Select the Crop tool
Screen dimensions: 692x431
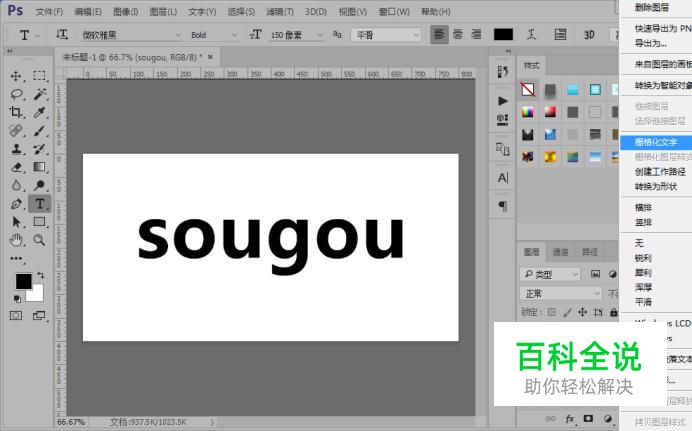(x=16, y=112)
